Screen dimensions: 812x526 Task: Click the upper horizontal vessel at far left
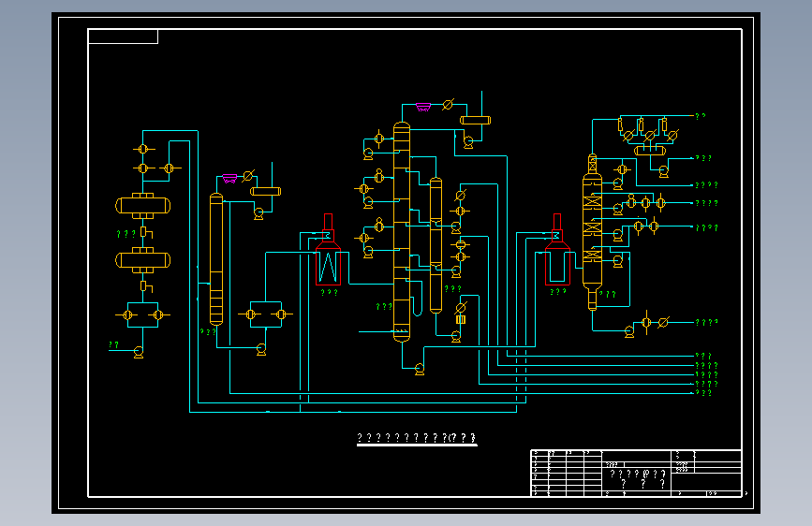(x=143, y=206)
